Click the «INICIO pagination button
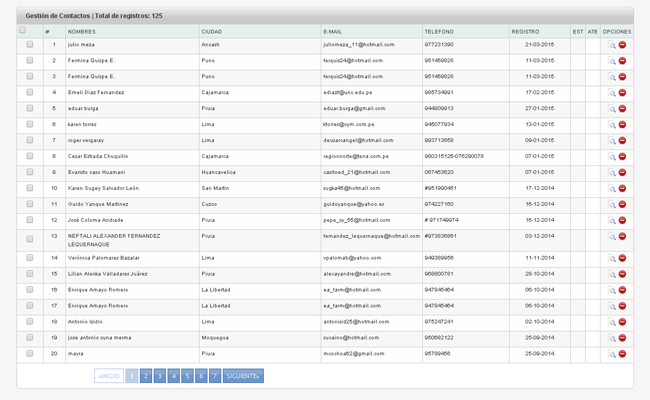The width and height of the screenshot is (650, 400). tap(109, 376)
